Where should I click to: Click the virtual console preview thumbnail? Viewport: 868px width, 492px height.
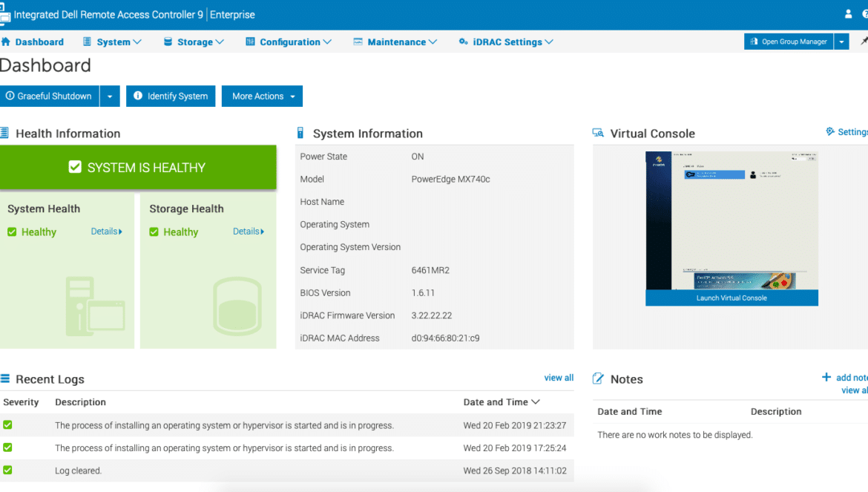731,220
